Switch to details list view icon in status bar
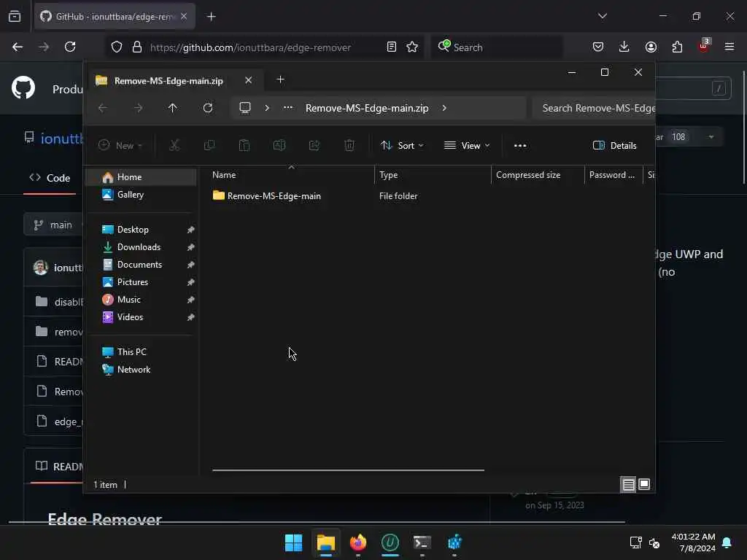This screenshot has width=747, height=560. coord(628,484)
